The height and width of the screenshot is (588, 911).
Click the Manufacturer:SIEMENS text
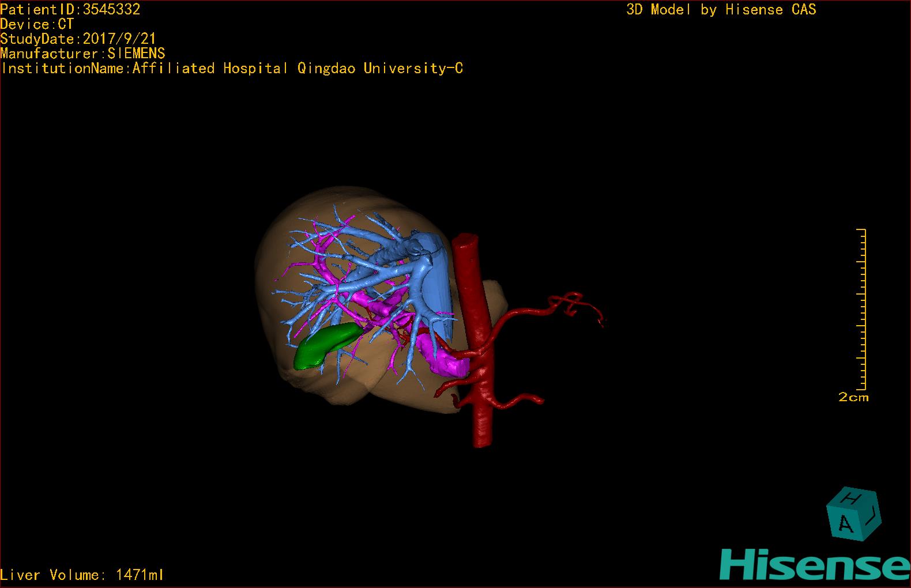(x=83, y=54)
